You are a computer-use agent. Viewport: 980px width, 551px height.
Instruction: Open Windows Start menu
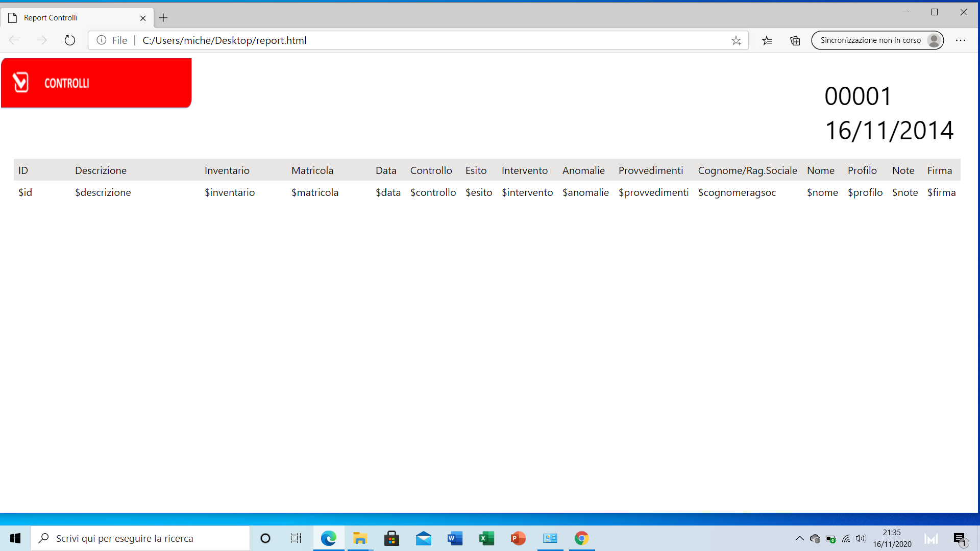coord(15,538)
